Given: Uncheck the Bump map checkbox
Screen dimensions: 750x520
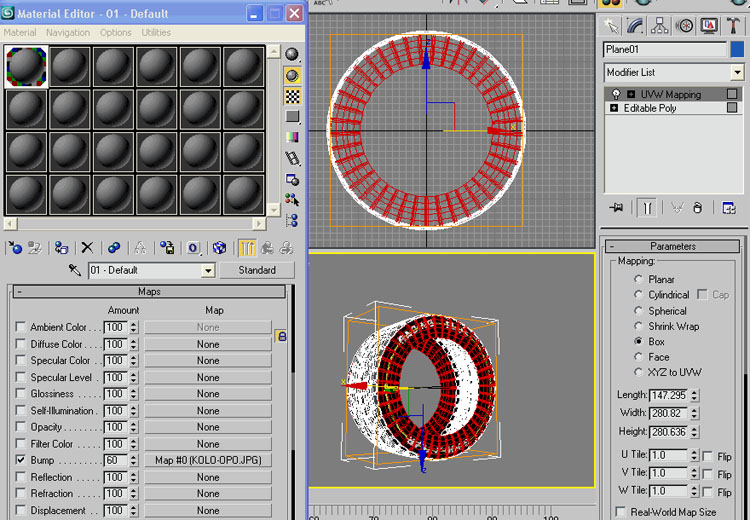Looking at the screenshot, I should 21,460.
